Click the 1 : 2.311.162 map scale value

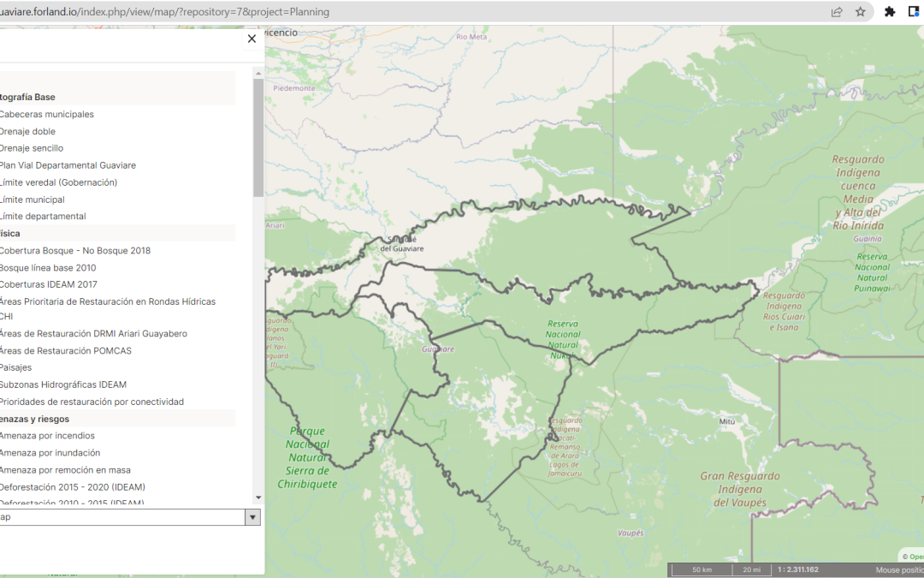point(798,569)
